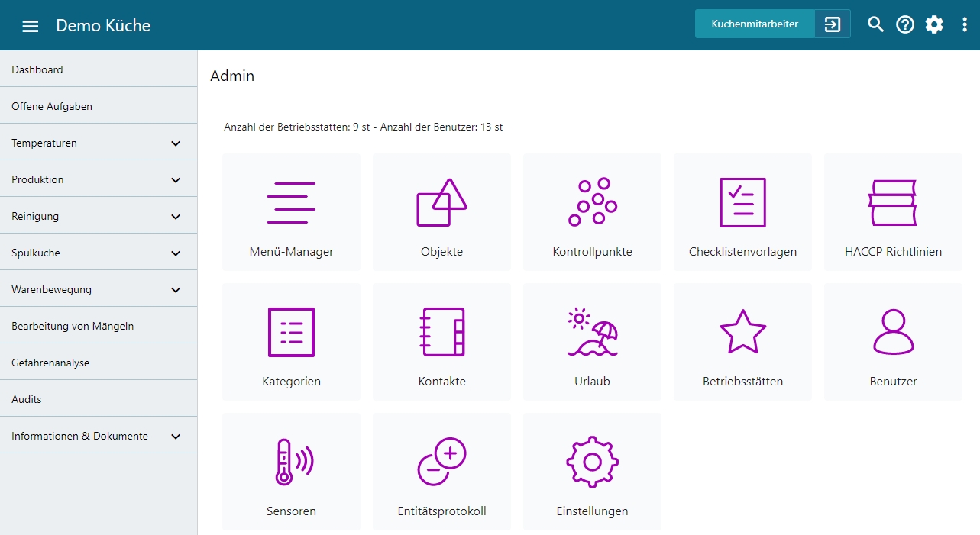Click the Reinigung sidebar label
980x535 pixels.
click(35, 216)
